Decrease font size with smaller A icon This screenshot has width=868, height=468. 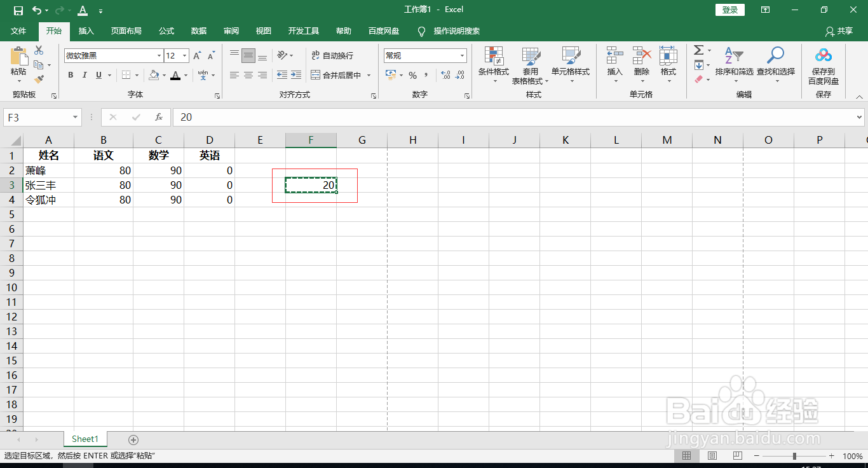(x=212, y=56)
